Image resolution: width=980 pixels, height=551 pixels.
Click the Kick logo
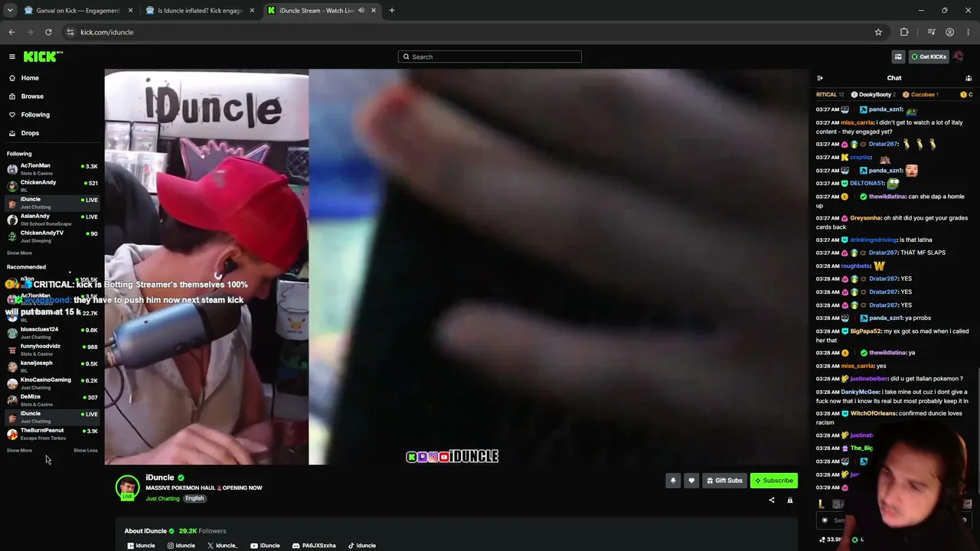click(x=43, y=57)
